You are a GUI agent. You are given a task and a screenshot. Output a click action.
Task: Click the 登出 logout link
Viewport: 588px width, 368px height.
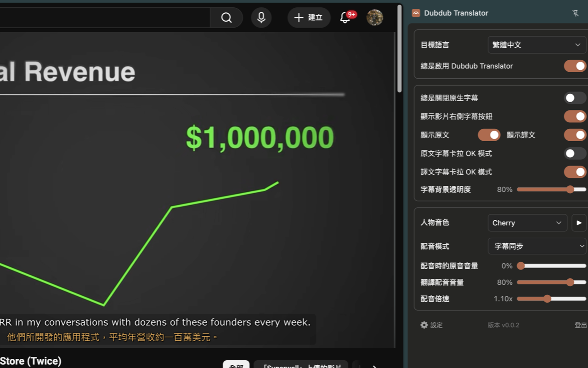tap(581, 325)
